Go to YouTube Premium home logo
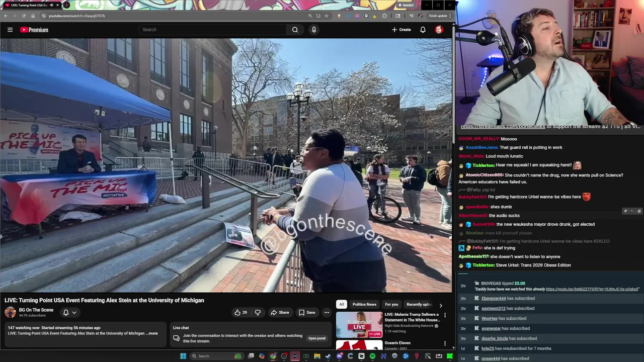The width and height of the screenshot is (644, 362). (34, 30)
